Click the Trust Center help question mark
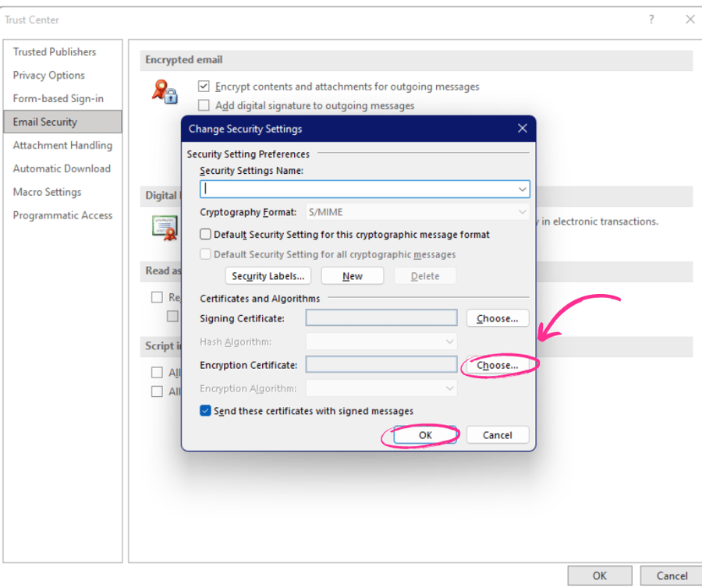 [651, 19]
